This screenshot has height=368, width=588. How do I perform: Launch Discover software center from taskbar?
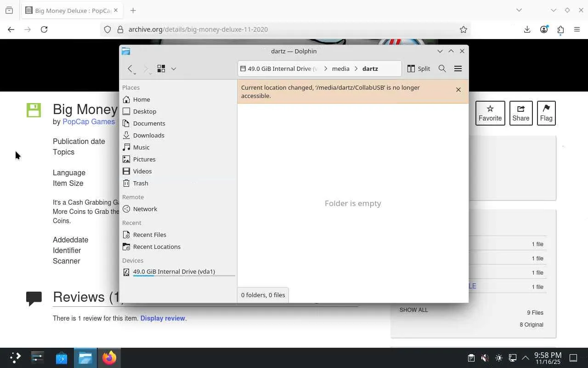[62, 358]
